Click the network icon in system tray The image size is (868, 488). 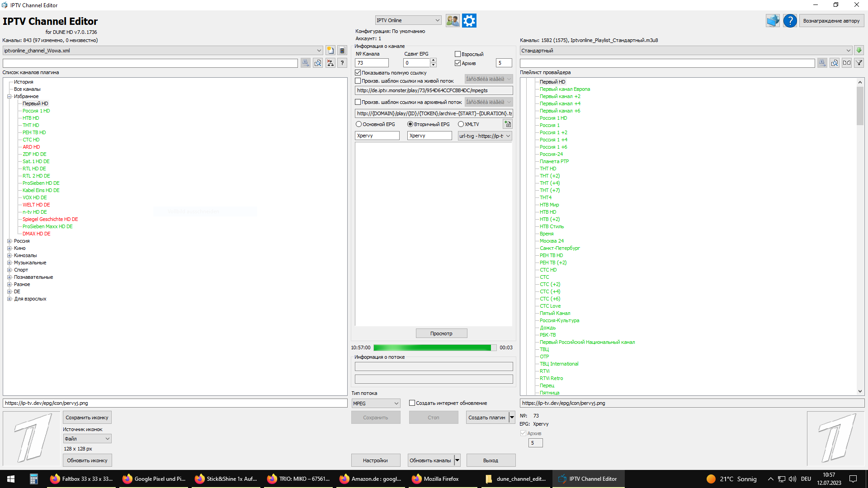(x=782, y=479)
